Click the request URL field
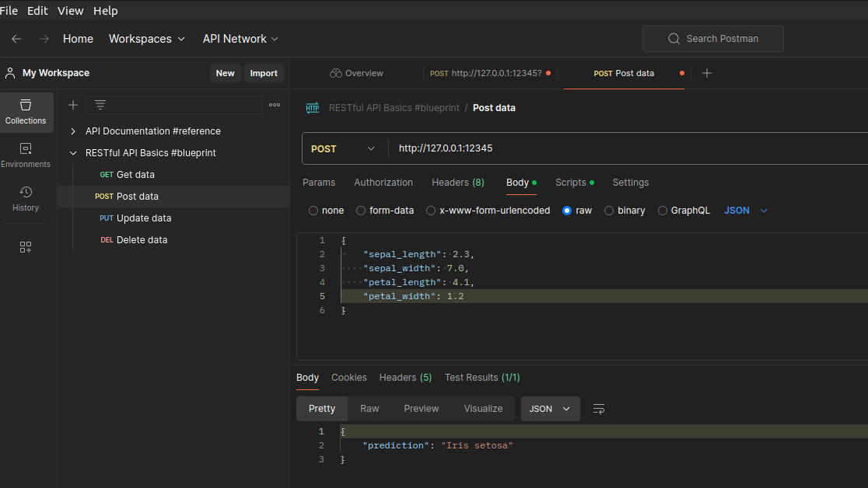 pyautogui.click(x=544, y=148)
